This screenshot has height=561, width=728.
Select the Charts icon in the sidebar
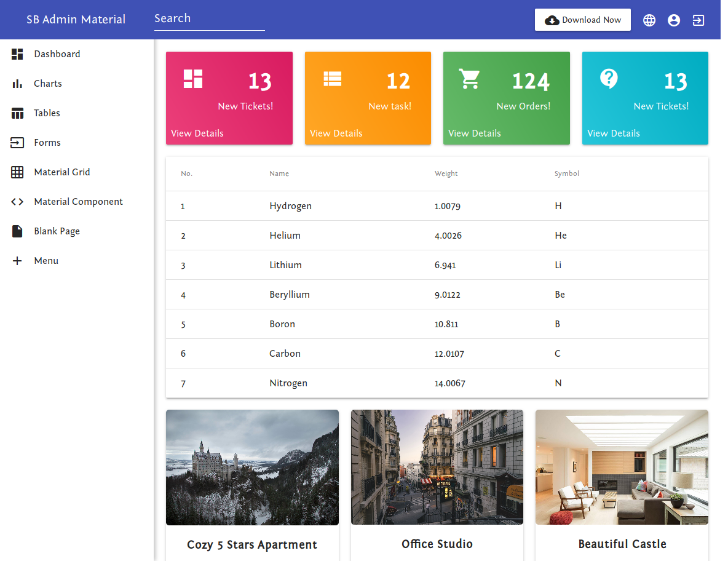tap(17, 83)
